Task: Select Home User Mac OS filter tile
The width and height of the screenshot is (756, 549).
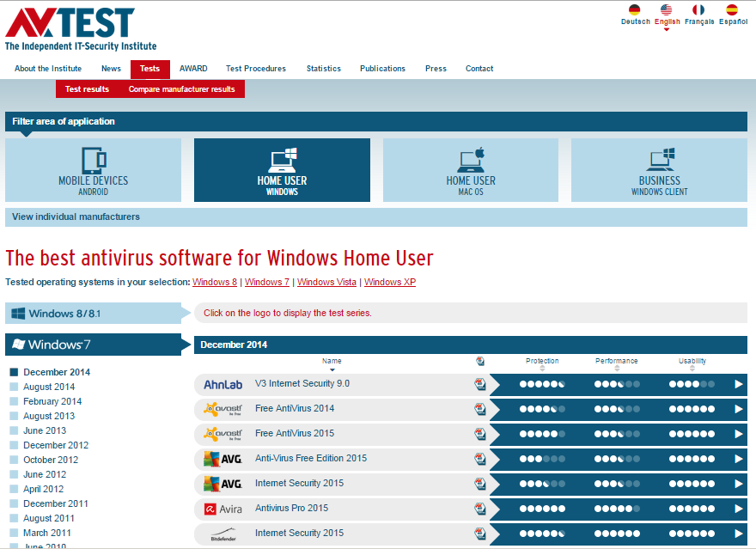Action: pos(471,170)
